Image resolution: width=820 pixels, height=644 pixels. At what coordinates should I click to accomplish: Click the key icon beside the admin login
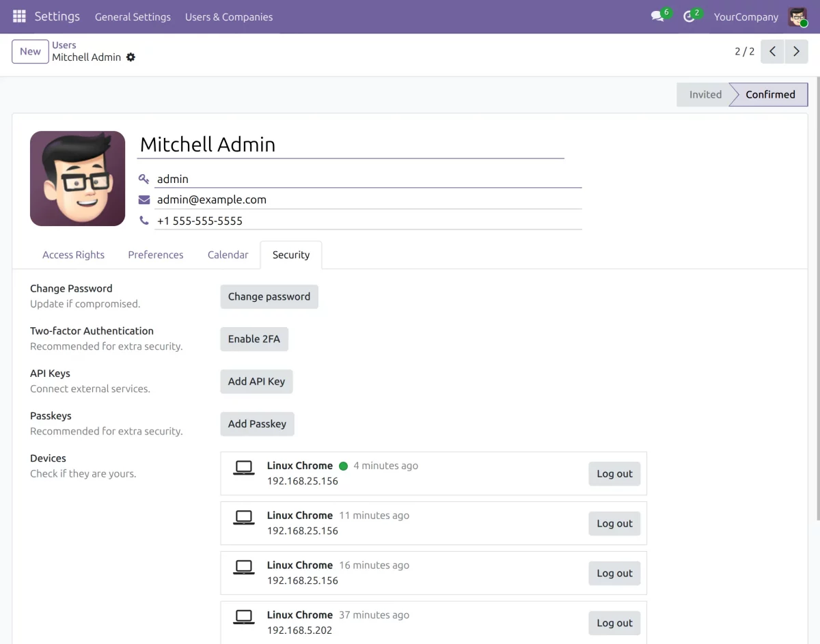point(144,179)
